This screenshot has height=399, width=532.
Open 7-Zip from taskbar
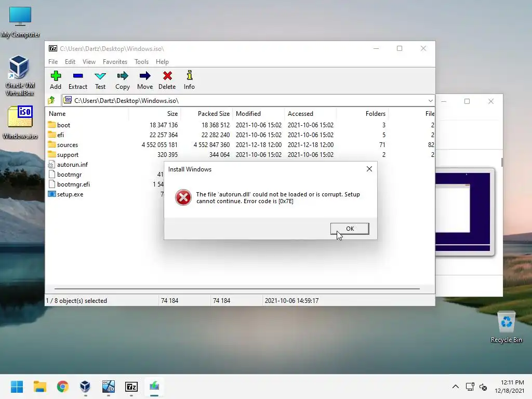pyautogui.click(x=131, y=387)
